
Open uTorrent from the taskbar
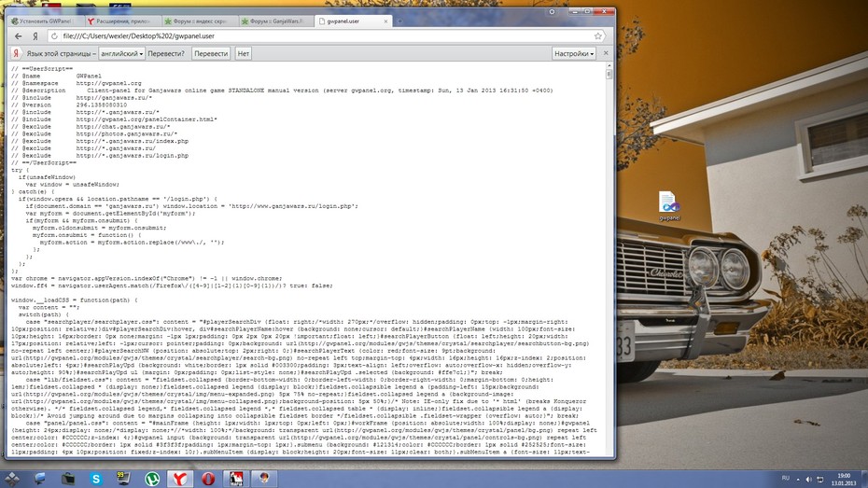152,479
